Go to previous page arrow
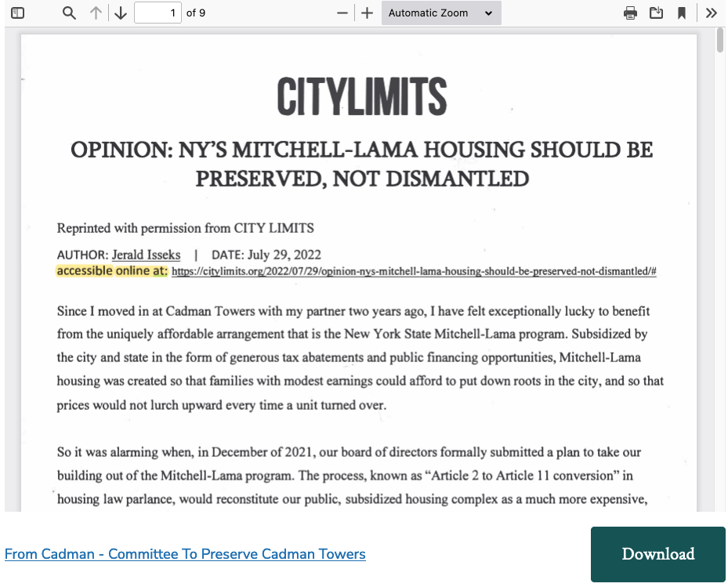The image size is (728, 587). (x=96, y=13)
